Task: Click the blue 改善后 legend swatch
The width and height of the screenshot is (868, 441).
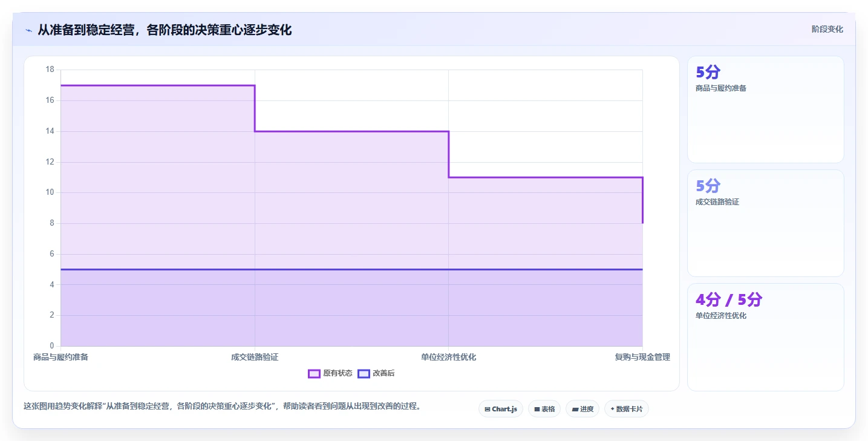Action: [364, 373]
